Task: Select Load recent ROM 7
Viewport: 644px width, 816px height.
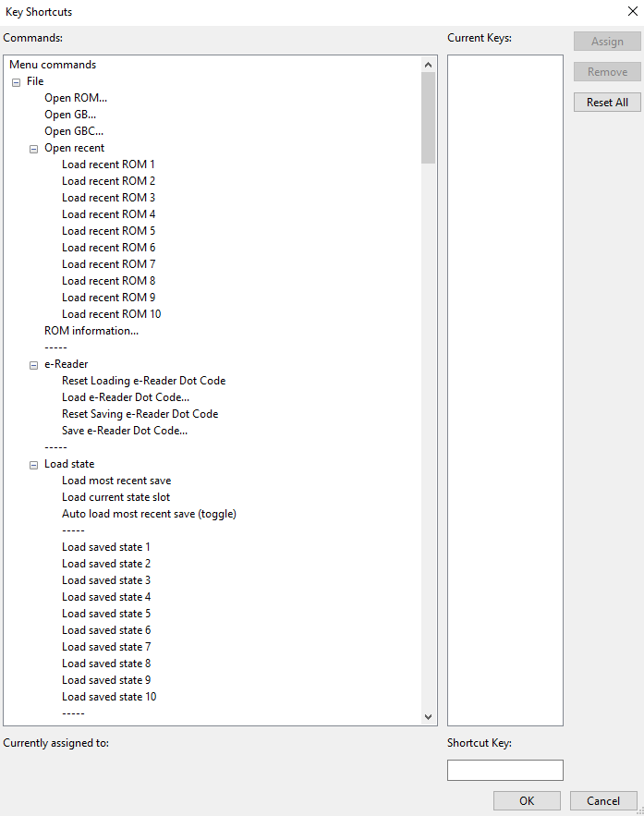Action: (x=108, y=264)
